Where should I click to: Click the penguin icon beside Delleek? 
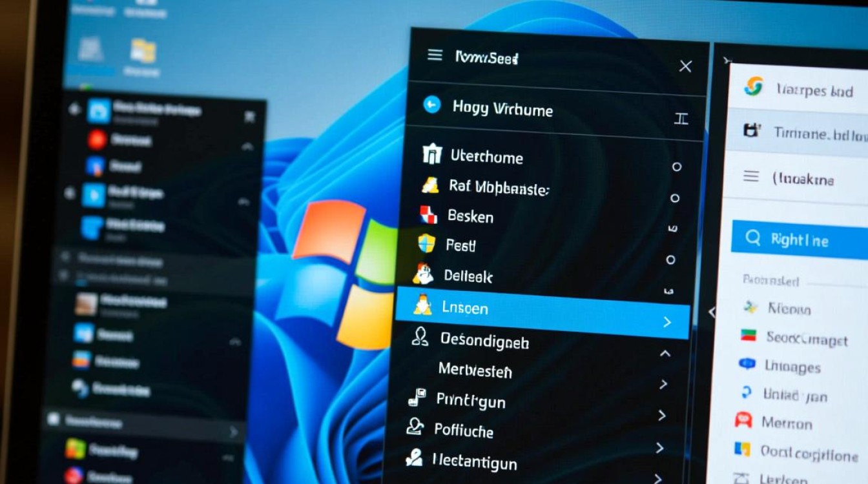(424, 274)
